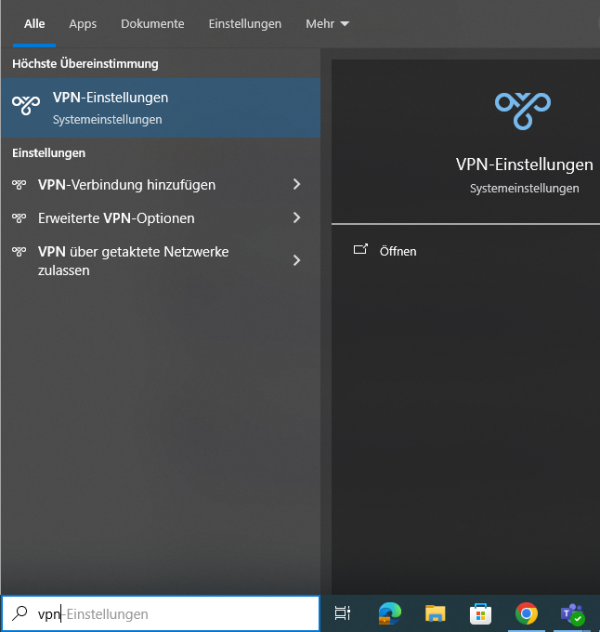
Task: Switch to the Alle search tab
Action: (x=34, y=24)
